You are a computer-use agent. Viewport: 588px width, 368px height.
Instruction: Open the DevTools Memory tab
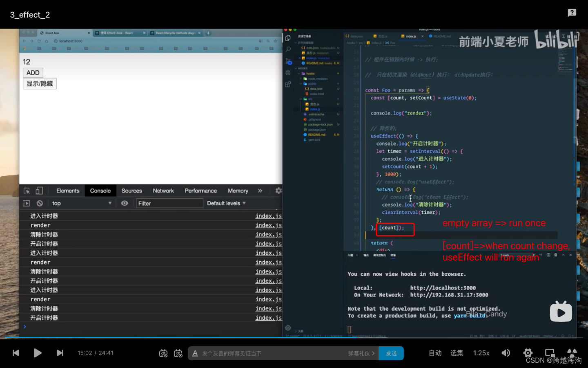point(238,191)
